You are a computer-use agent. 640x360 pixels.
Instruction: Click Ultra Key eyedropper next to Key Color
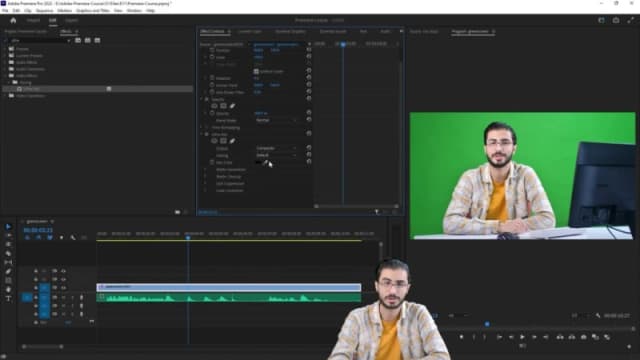(265, 162)
